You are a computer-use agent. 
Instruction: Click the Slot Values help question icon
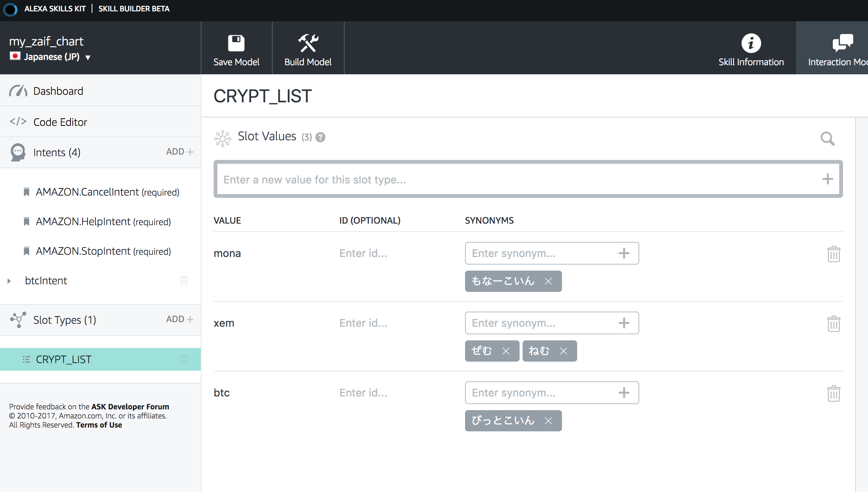pyautogui.click(x=320, y=137)
